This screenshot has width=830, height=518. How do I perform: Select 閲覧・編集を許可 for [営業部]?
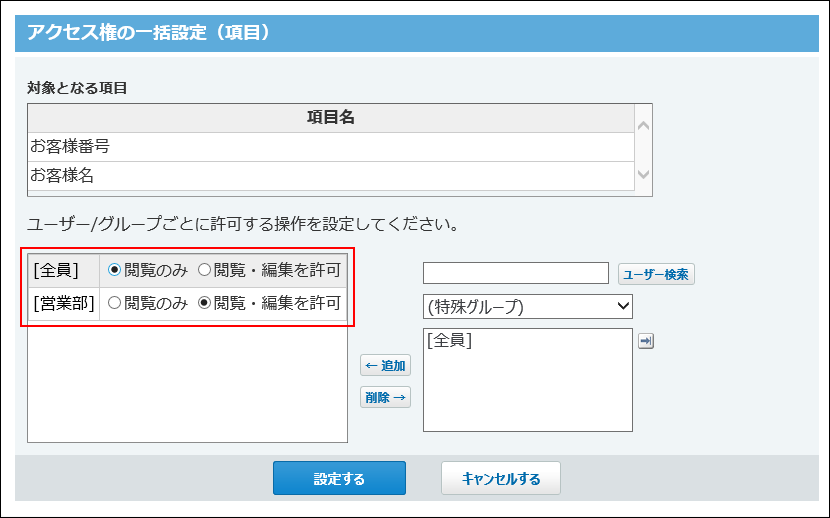pyautogui.click(x=204, y=303)
